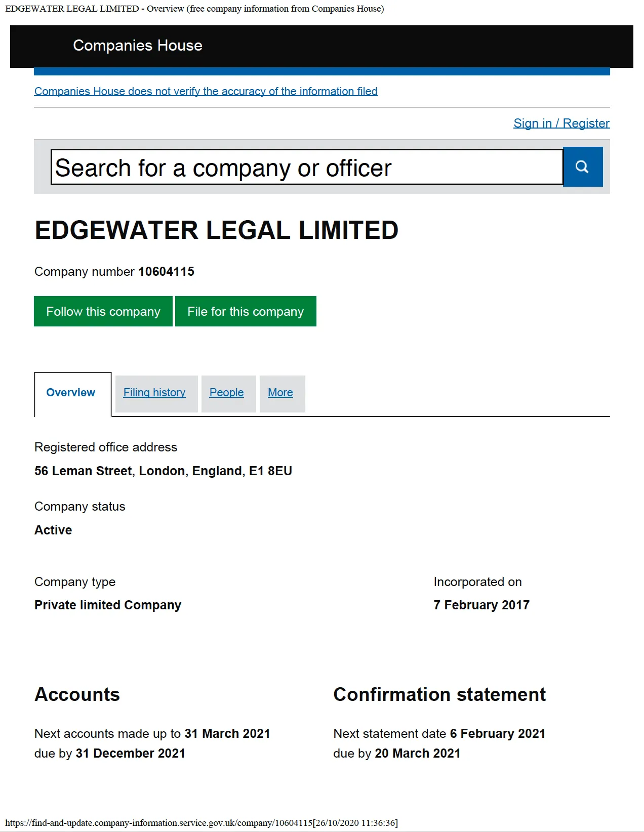
Task: Open the Sign in / Register link
Action: (561, 123)
